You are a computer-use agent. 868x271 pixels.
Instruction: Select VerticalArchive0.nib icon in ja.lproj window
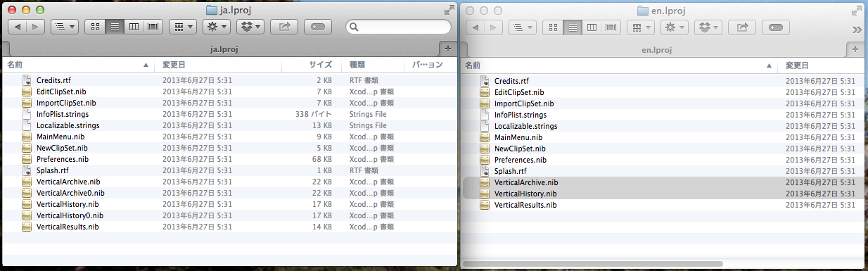tap(27, 193)
